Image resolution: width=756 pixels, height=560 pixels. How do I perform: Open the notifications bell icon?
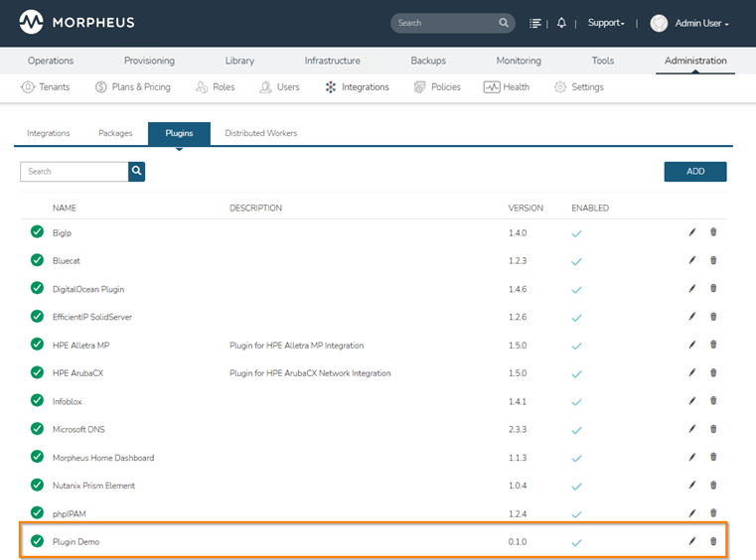coord(561,23)
